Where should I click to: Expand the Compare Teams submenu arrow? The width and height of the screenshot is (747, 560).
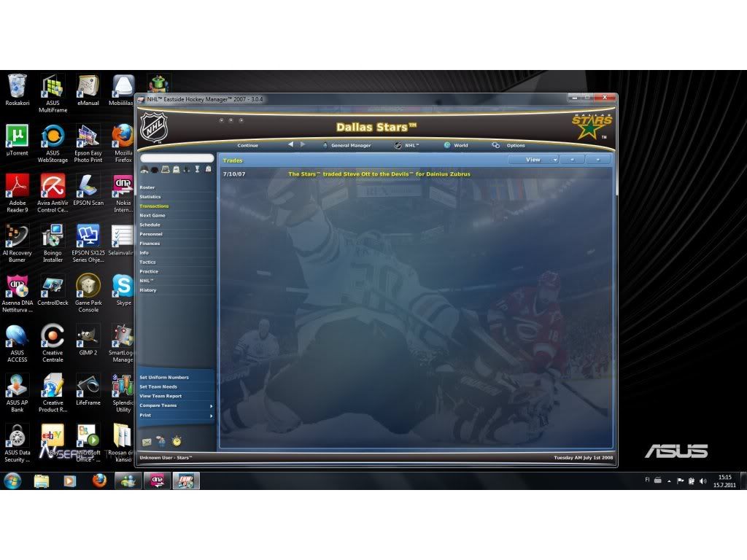[211, 406]
